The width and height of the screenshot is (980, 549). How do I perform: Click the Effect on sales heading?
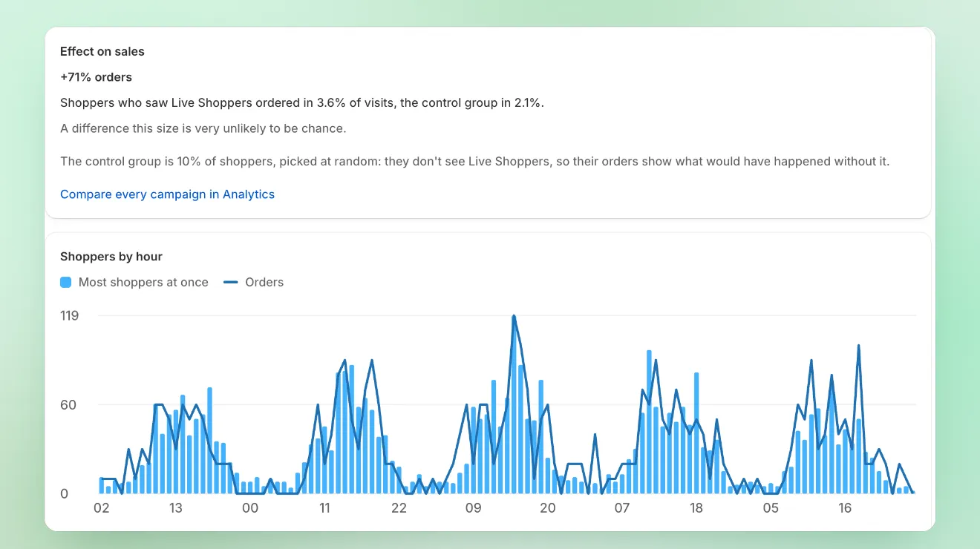point(102,52)
